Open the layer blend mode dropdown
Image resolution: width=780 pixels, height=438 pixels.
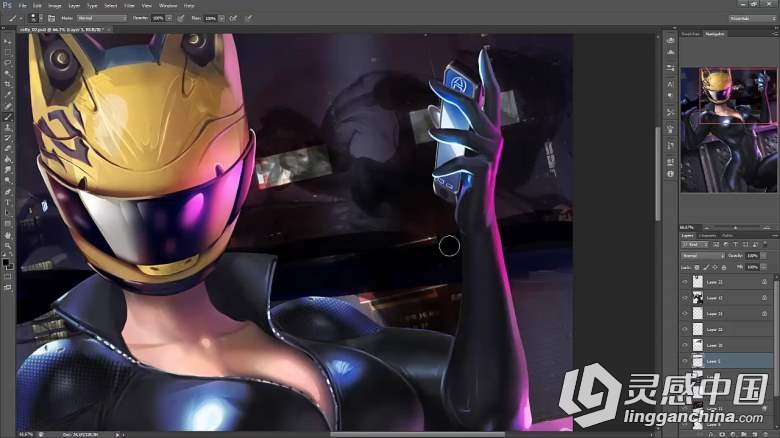coord(703,256)
